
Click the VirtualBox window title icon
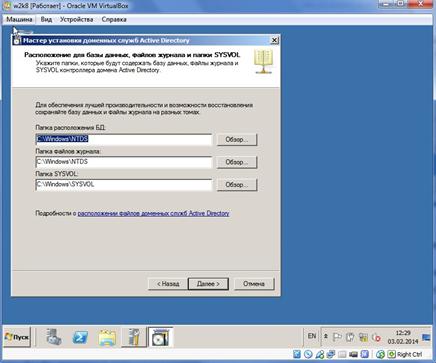(x=7, y=5)
